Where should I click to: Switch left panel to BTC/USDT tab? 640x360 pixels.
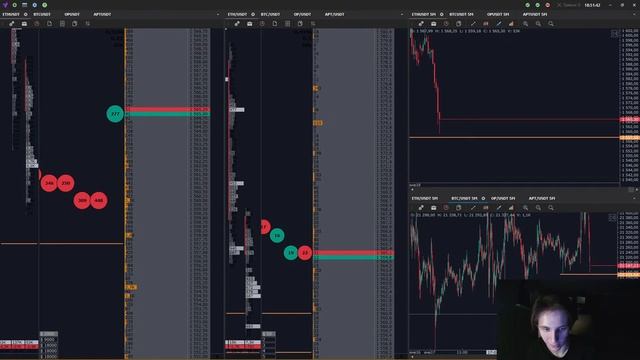point(42,14)
